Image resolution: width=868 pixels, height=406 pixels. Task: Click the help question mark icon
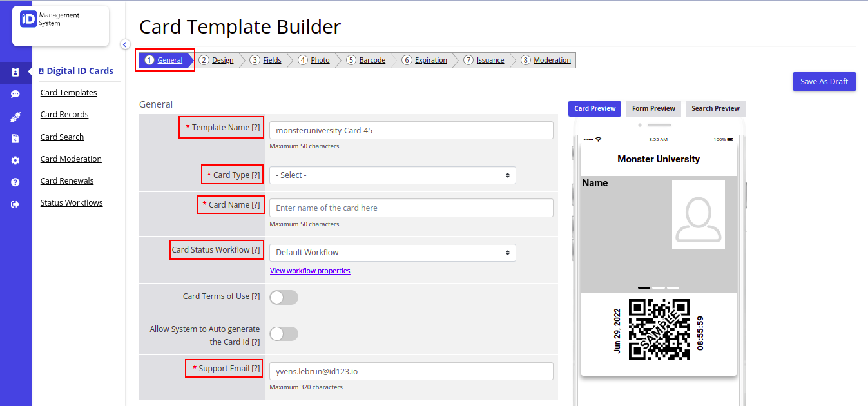[x=16, y=181]
